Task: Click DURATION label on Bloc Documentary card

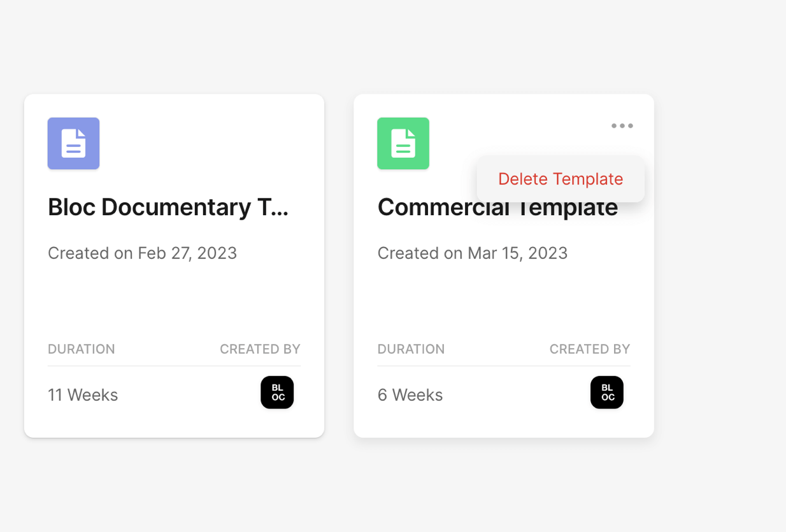Action: coord(82,349)
